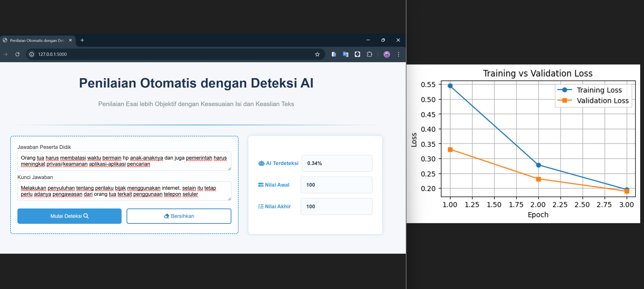The width and height of the screenshot is (644, 289).
Task: Open the browser profile avatar
Action: pyautogui.click(x=387, y=54)
